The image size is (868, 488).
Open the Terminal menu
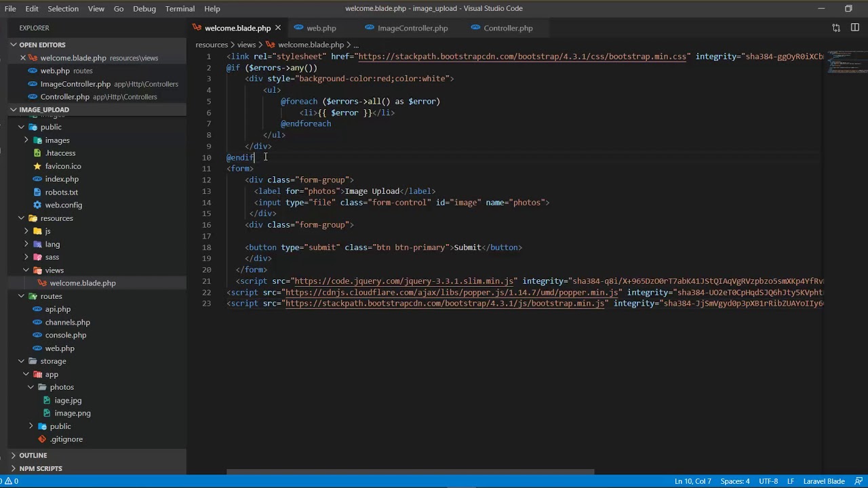(x=180, y=9)
